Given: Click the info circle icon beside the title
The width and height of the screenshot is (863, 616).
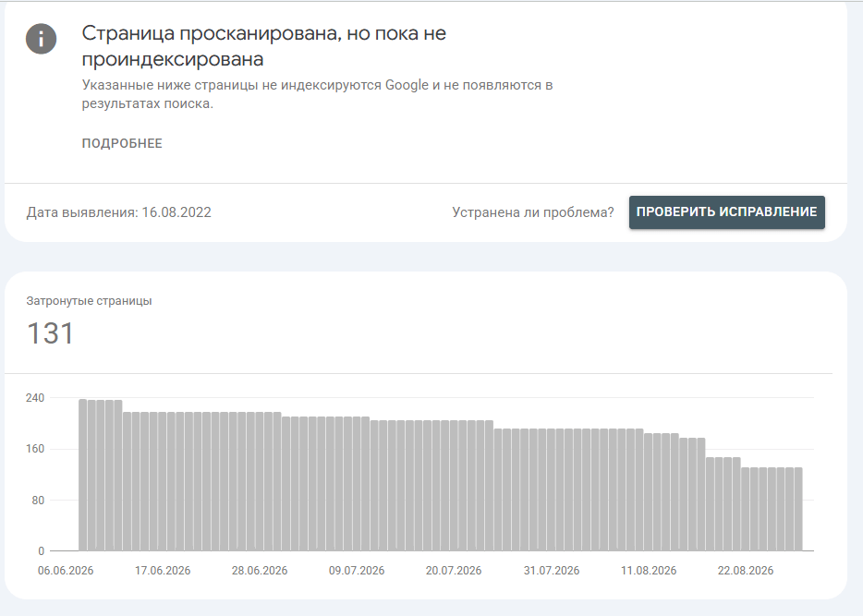Looking at the screenshot, I should pyautogui.click(x=42, y=39).
